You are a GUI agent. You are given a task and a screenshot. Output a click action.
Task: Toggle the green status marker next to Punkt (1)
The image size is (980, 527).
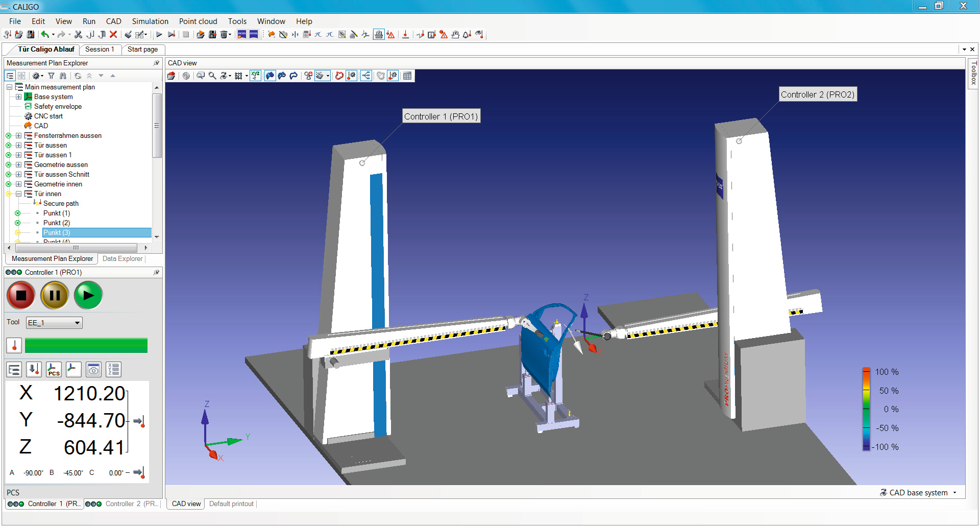point(18,213)
